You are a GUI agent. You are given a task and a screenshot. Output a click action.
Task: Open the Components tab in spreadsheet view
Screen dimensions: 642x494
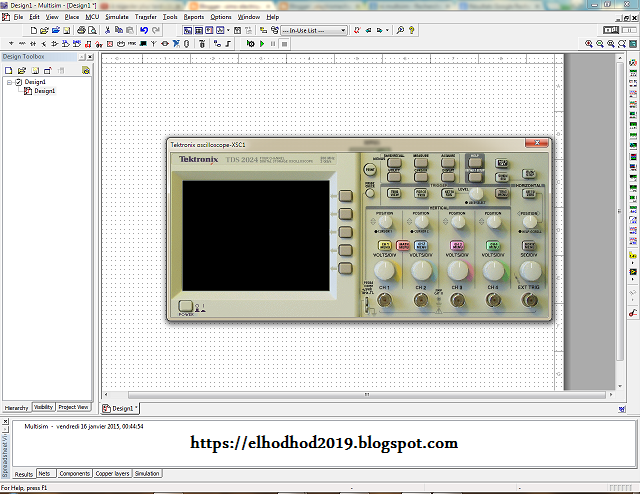(75, 474)
